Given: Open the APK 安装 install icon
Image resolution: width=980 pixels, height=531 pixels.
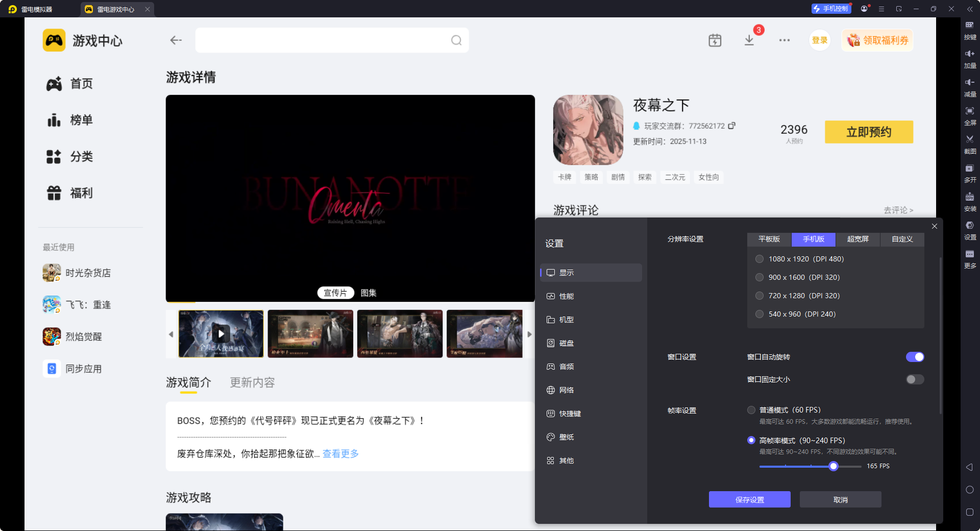Looking at the screenshot, I should tap(970, 202).
